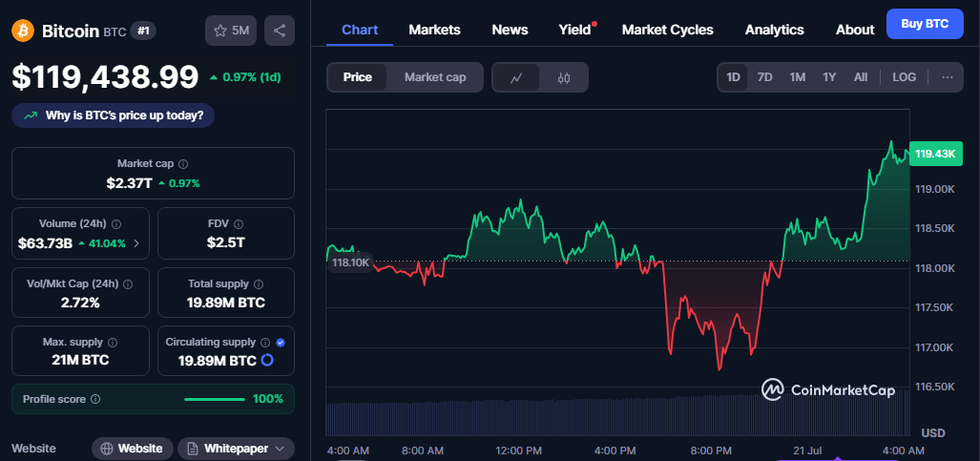Open the Markets tab
This screenshot has height=461, width=980.
pos(434,30)
